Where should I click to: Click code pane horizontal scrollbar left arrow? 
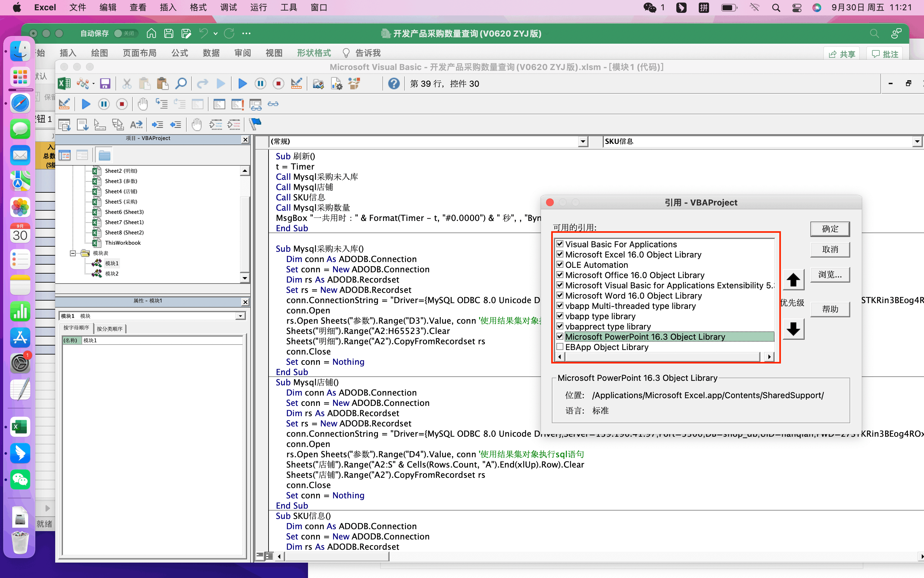(279, 556)
